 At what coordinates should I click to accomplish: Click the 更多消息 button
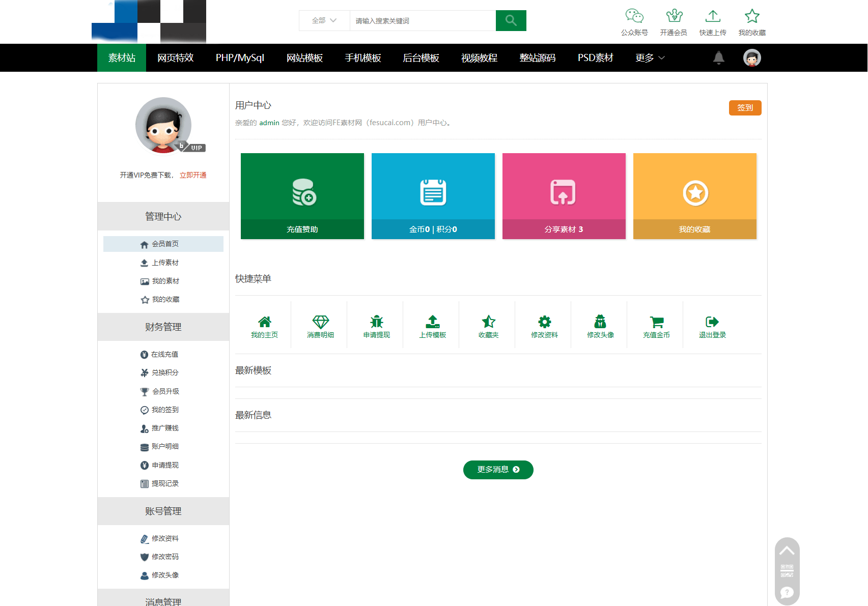[x=498, y=470]
